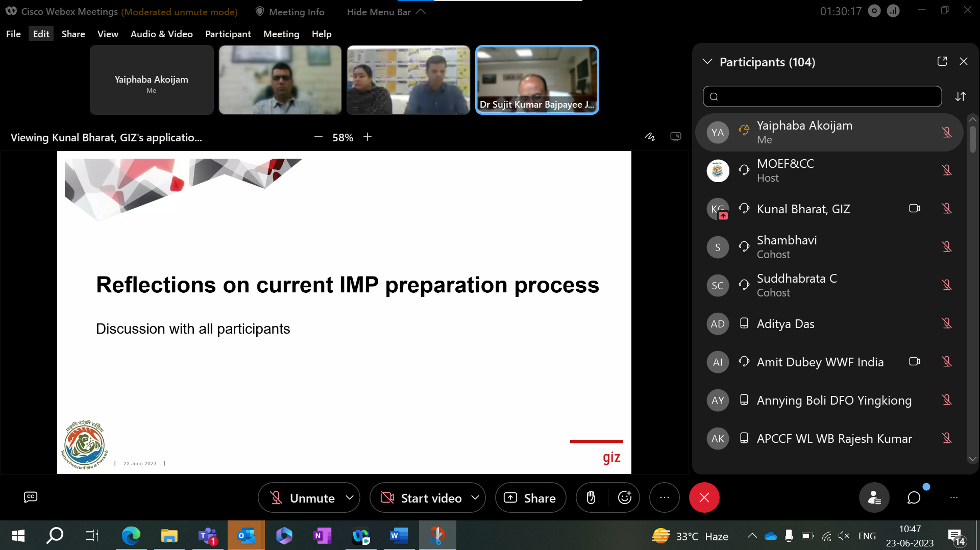Click the Share button
Viewport: 980px width, 550px height.
[530, 497]
